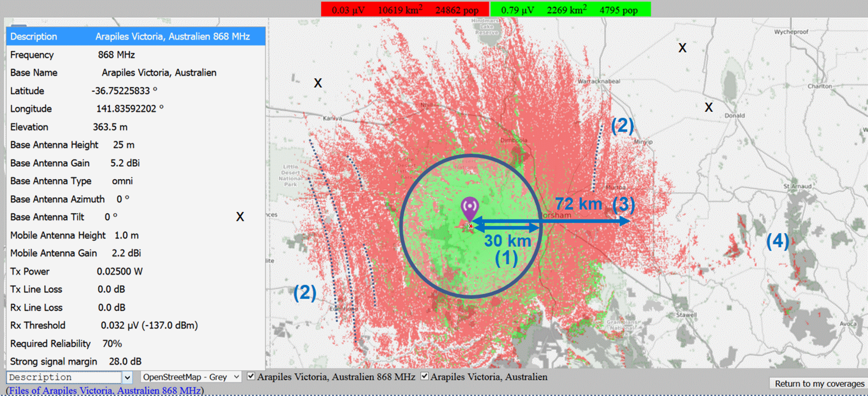Click the Warracknabeal town label on map
The image size is (868, 396).
[x=599, y=81]
